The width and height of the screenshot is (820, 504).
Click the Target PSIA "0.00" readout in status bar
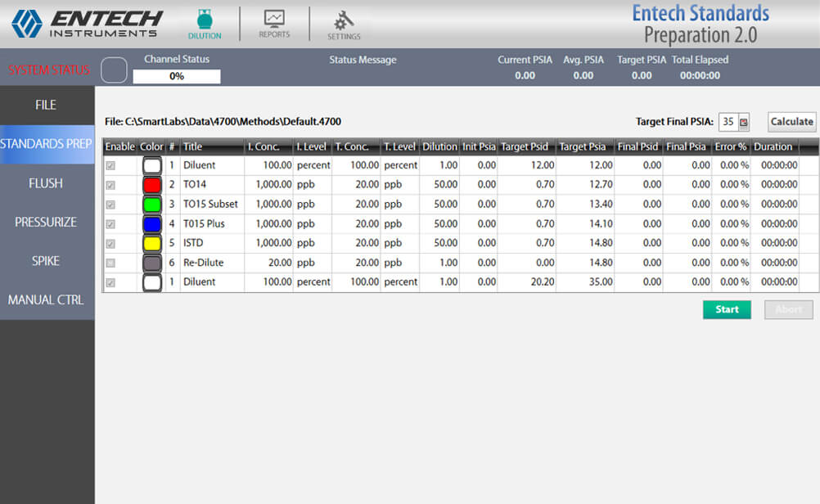pos(642,76)
